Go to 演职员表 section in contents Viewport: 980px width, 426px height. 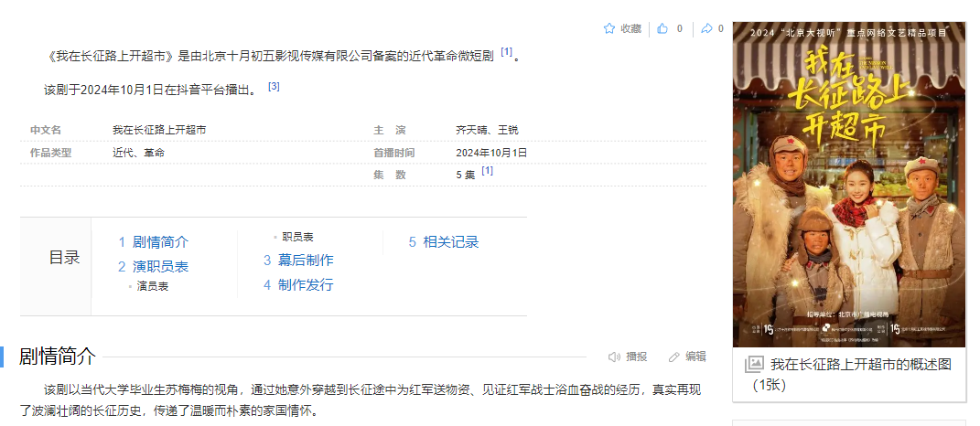tap(160, 267)
